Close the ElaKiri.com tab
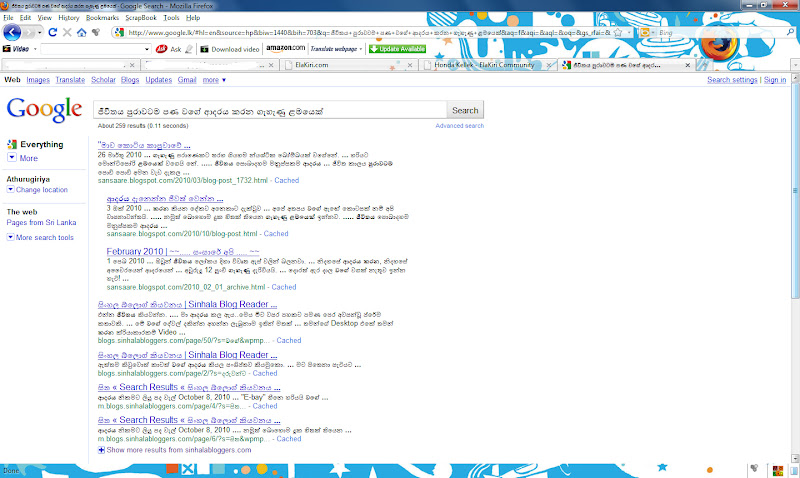This screenshot has height=478, width=800. 410,65
